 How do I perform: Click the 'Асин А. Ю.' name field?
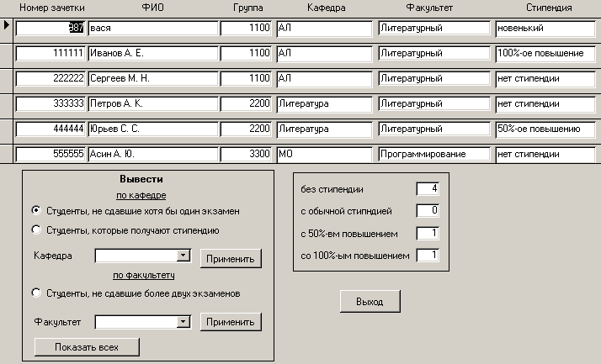click(x=153, y=154)
